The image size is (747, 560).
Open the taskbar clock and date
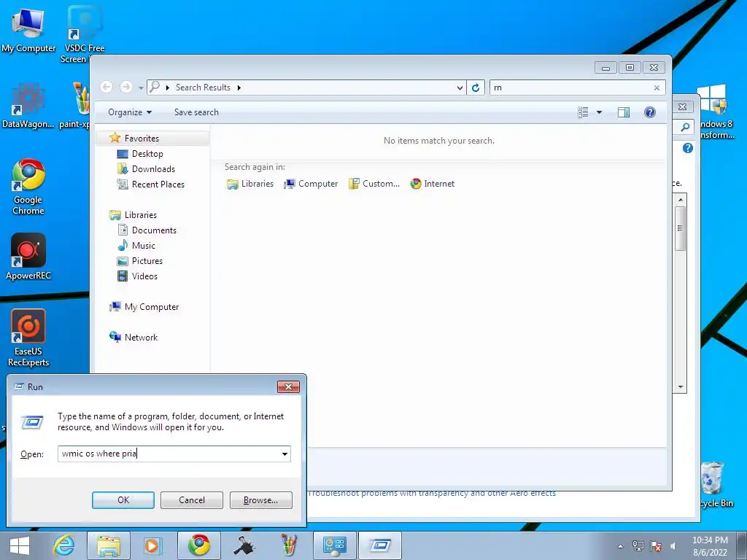pos(710,546)
